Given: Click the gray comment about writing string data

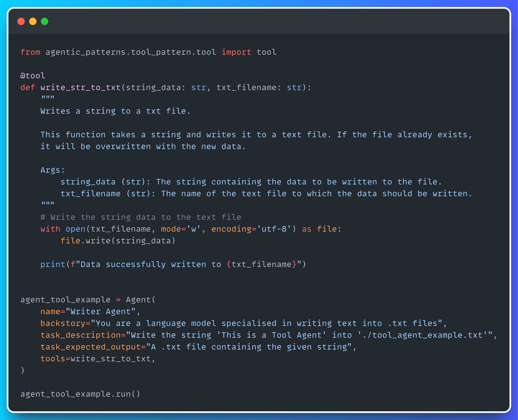Looking at the screenshot, I should 140,217.
